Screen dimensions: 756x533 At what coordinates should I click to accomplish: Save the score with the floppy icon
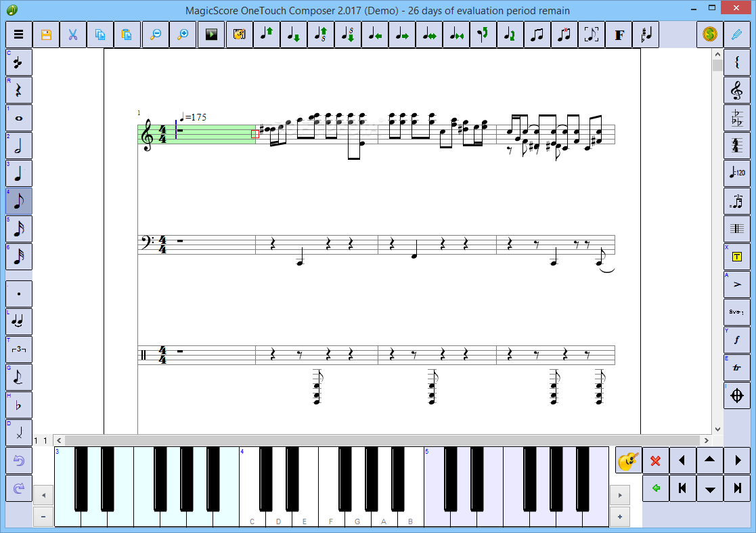pos(46,35)
